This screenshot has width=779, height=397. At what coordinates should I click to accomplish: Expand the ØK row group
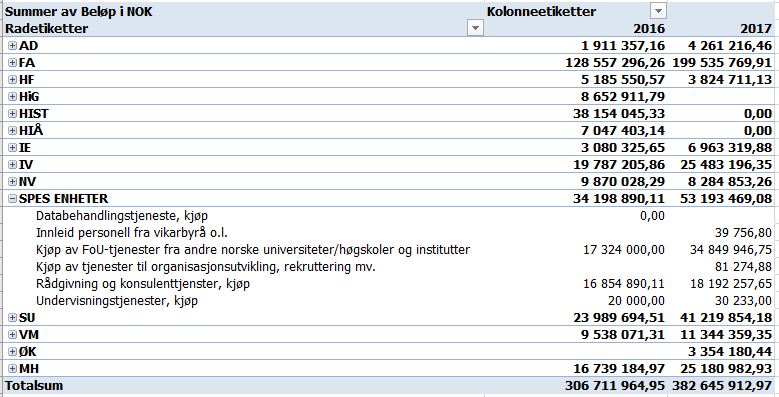[x=13, y=351]
